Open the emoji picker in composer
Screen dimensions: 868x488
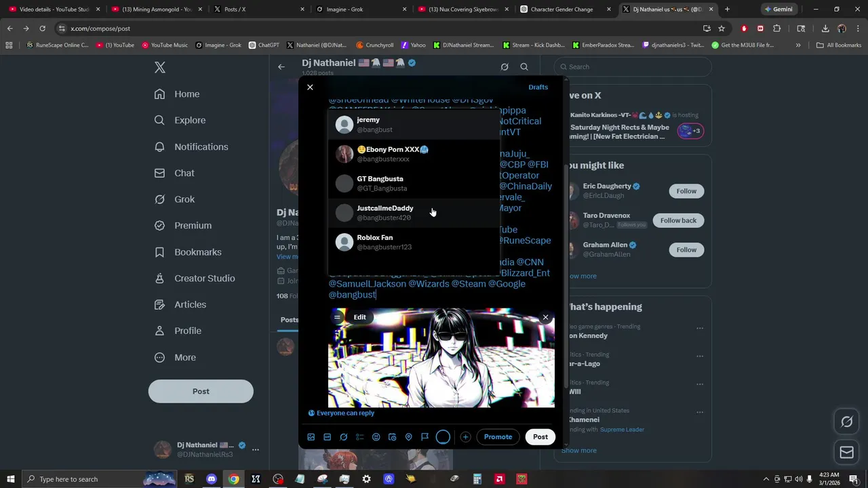click(376, 437)
